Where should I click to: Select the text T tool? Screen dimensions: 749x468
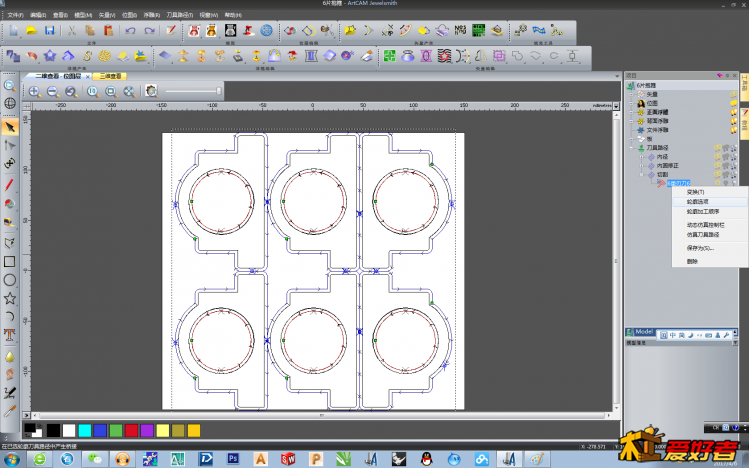pos(10,335)
